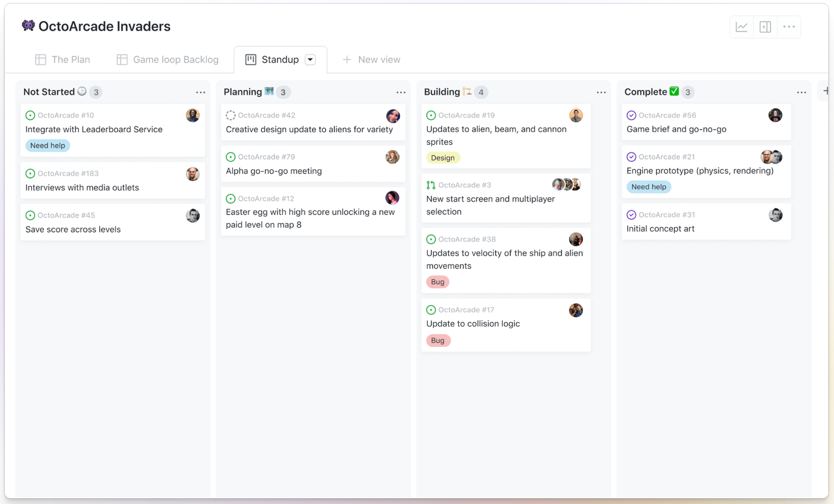Open Initial concept art issue
This screenshot has height=504, width=834.
[660, 229]
